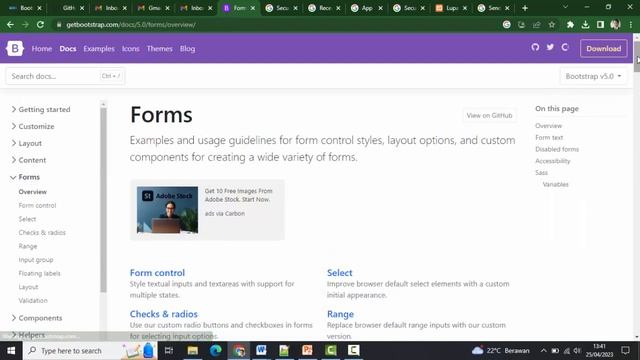Collapse the Forms sidebar section

coord(25,177)
